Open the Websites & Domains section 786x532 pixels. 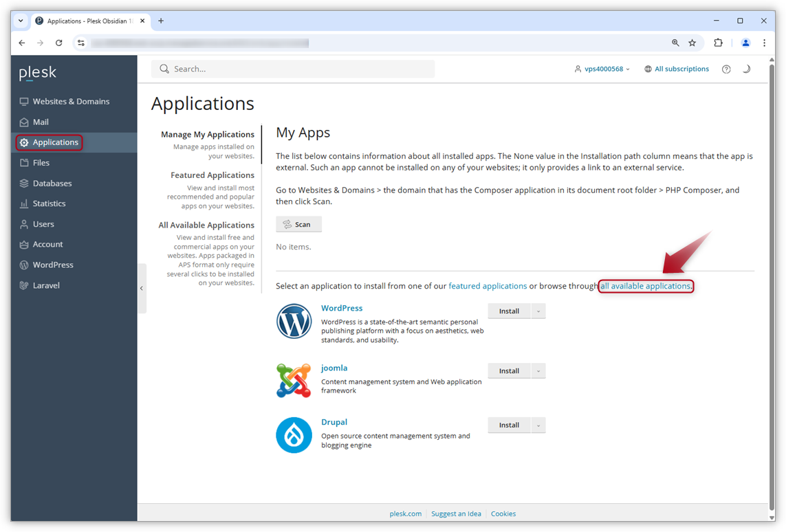[x=71, y=101]
